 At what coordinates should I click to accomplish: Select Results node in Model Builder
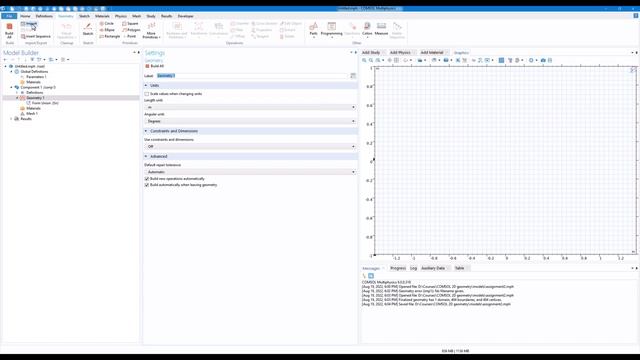tap(26, 119)
